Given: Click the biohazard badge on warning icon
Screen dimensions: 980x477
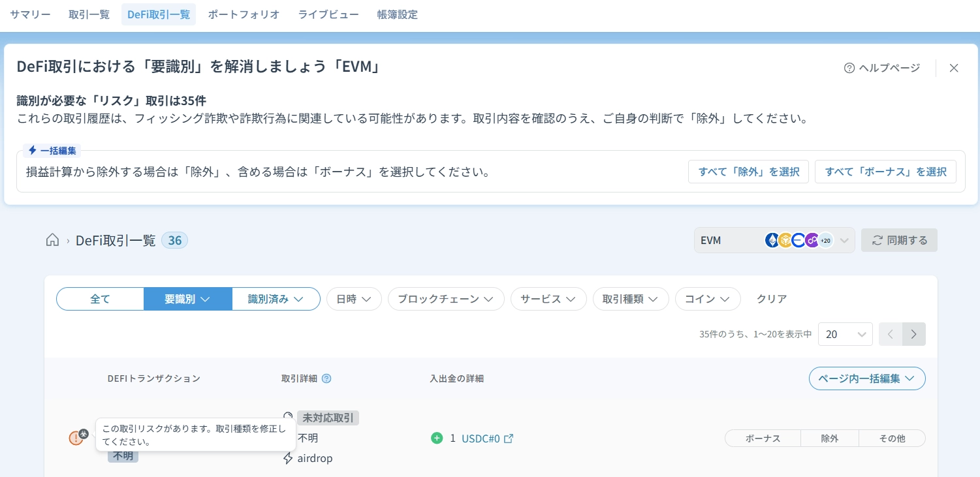Looking at the screenshot, I should point(84,433).
